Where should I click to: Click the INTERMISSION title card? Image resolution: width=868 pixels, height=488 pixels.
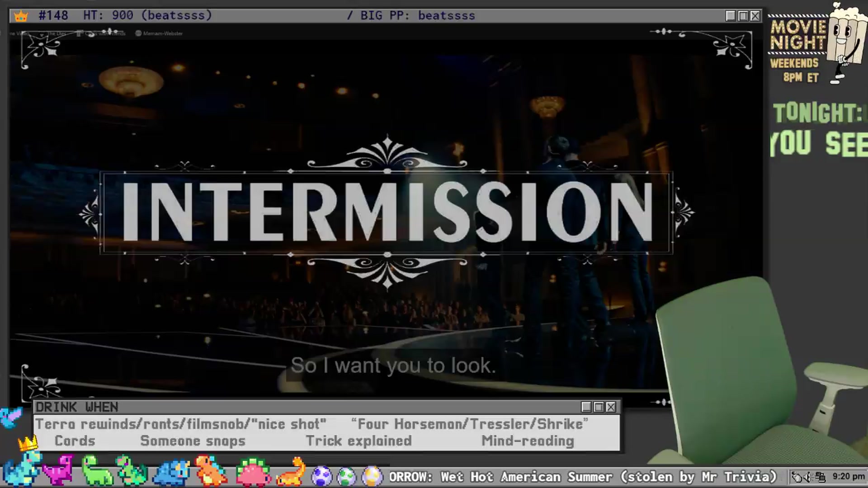[x=387, y=212]
